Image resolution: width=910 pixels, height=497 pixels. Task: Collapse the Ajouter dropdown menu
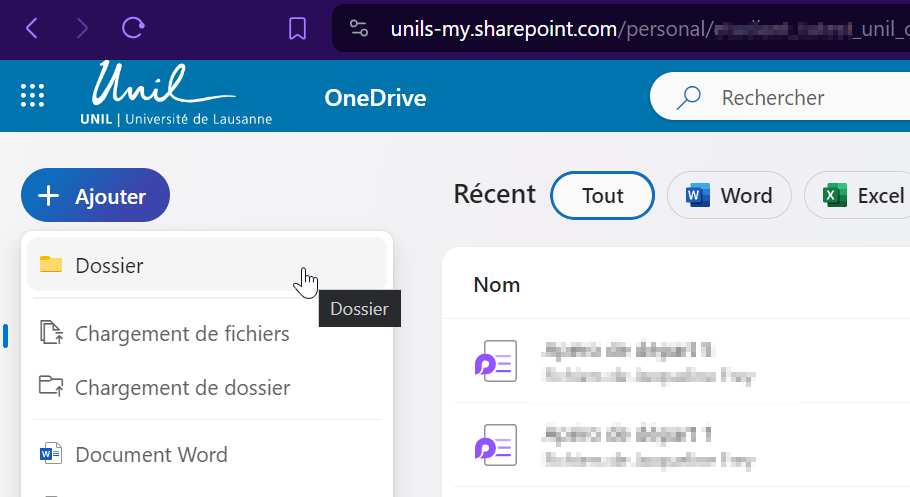point(95,196)
